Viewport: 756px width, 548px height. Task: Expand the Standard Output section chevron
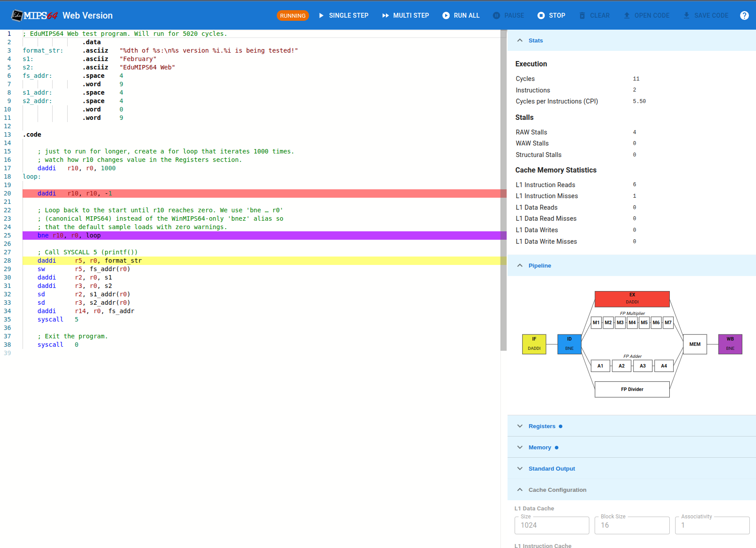click(520, 468)
